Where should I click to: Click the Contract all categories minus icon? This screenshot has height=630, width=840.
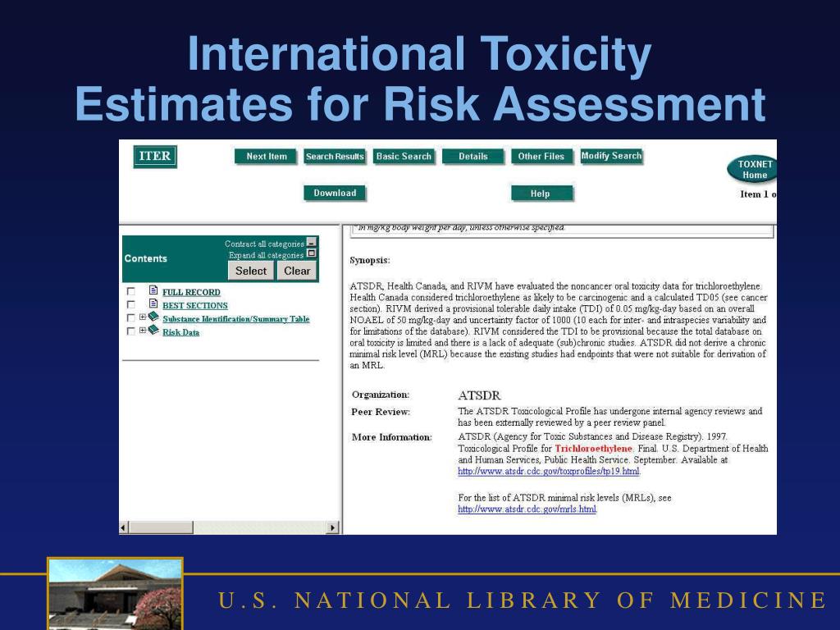pos(311,243)
